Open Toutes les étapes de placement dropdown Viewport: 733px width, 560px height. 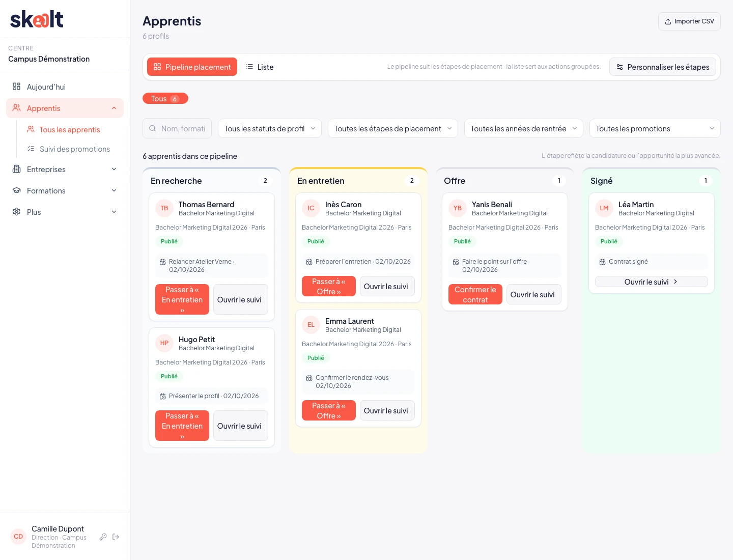tap(393, 128)
